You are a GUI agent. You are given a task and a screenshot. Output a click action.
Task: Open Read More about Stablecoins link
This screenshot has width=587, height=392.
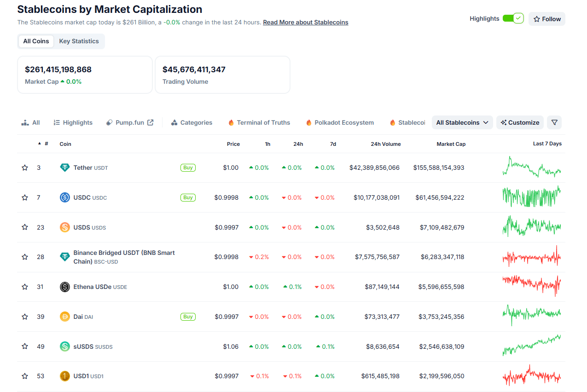coord(306,22)
